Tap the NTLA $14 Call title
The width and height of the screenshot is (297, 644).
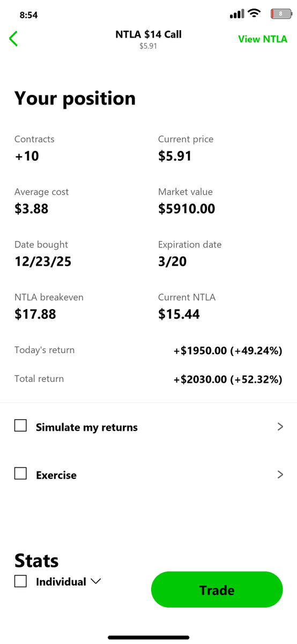click(148, 34)
